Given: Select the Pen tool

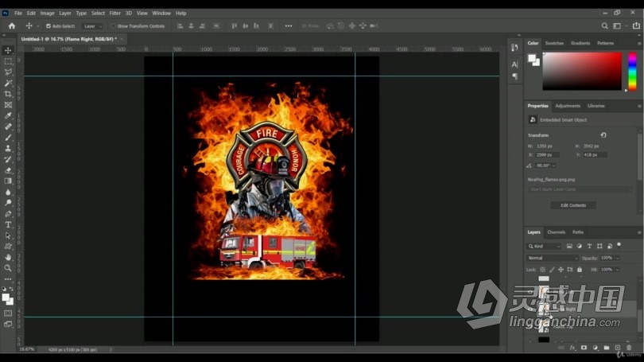Looking at the screenshot, I should [x=8, y=214].
